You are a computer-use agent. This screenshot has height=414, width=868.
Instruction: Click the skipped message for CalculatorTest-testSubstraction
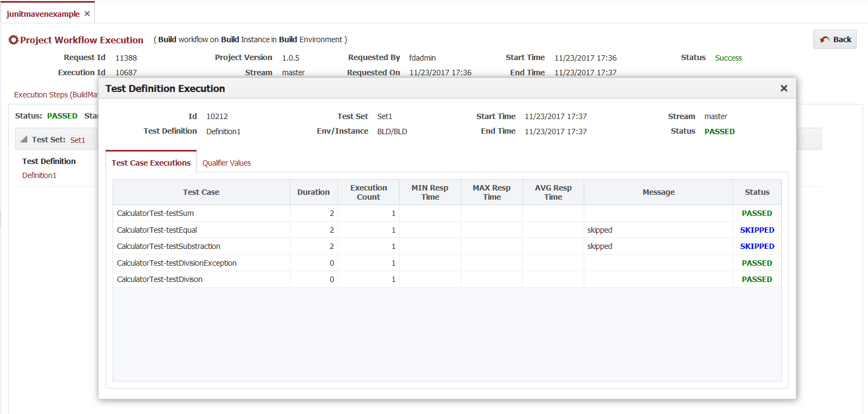click(x=600, y=246)
